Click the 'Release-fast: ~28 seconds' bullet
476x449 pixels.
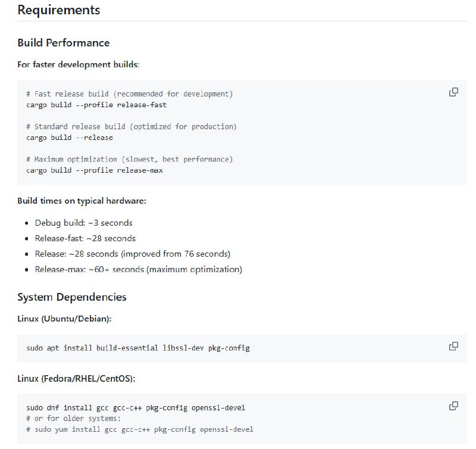point(85,238)
